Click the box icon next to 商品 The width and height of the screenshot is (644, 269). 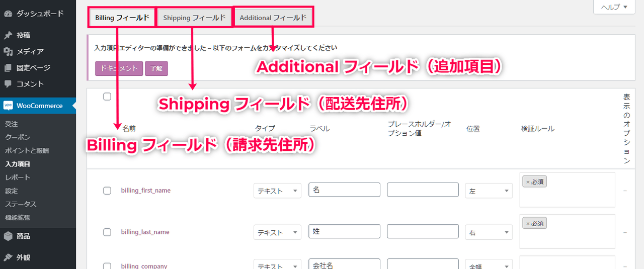click(8, 236)
